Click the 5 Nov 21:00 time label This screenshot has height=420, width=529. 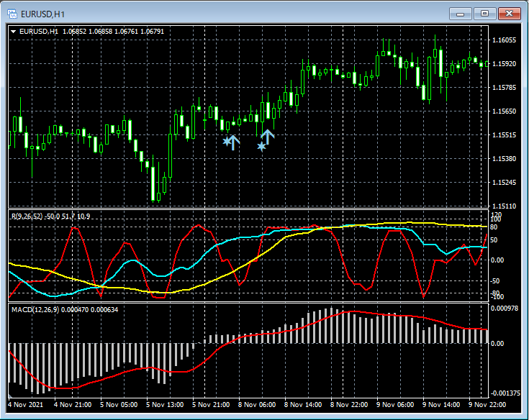211,404
